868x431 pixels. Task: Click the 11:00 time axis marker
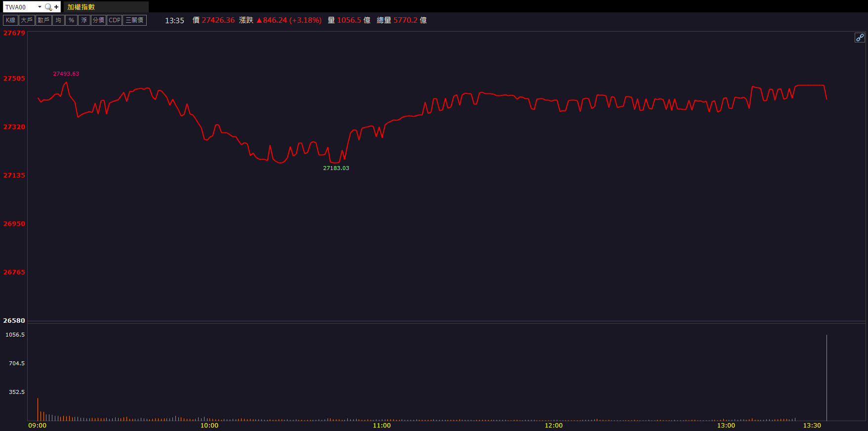tap(381, 426)
